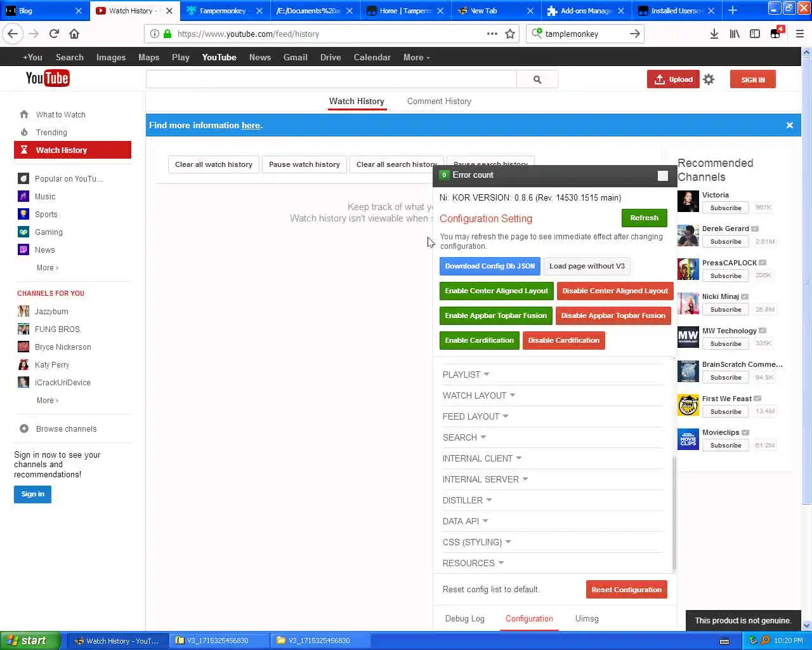Expand the INTERNAL SERVER section
This screenshot has height=650, width=812.
pos(485,479)
